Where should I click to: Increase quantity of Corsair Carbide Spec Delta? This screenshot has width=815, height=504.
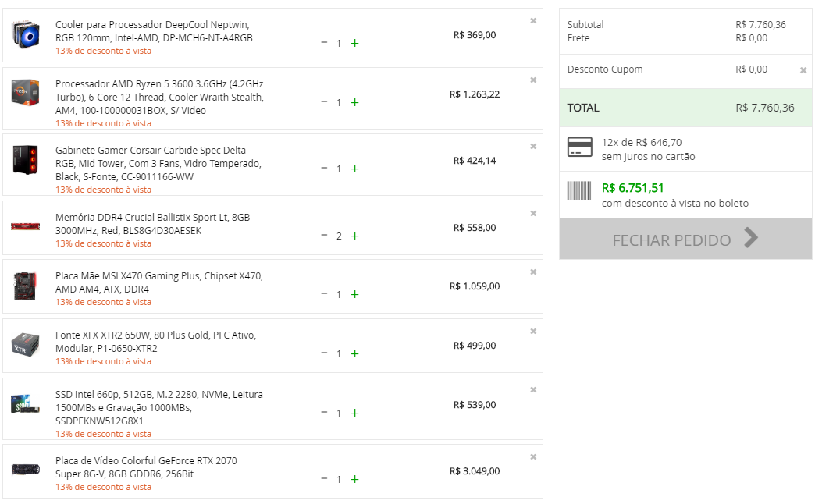click(x=354, y=169)
